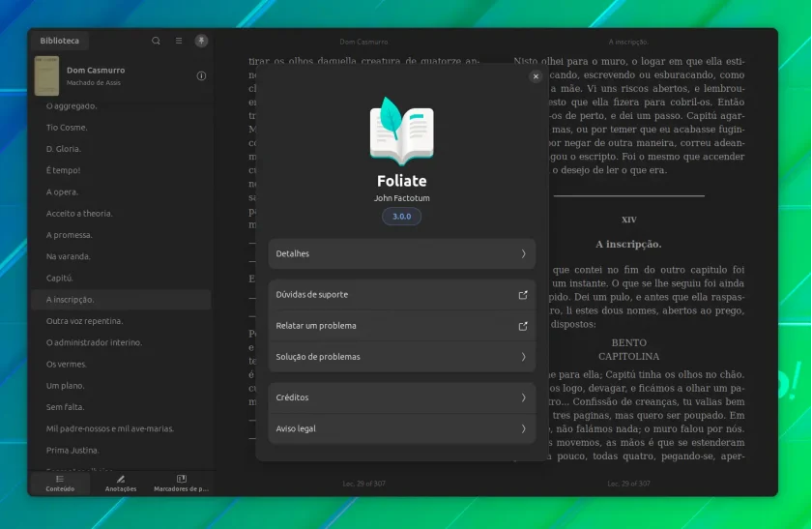This screenshot has height=529, width=812.
Task: Click the Foliate app logo
Action: pyautogui.click(x=402, y=131)
